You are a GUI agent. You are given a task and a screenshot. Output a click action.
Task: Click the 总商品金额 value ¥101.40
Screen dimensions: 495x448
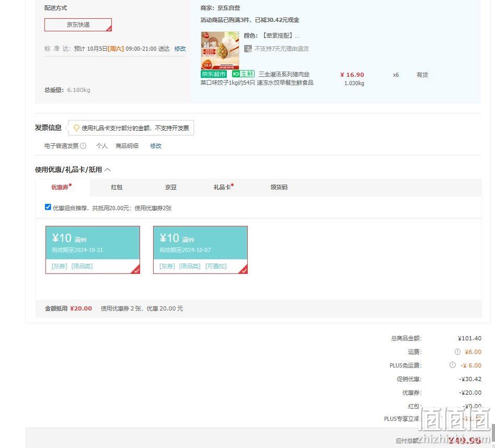(x=469, y=338)
